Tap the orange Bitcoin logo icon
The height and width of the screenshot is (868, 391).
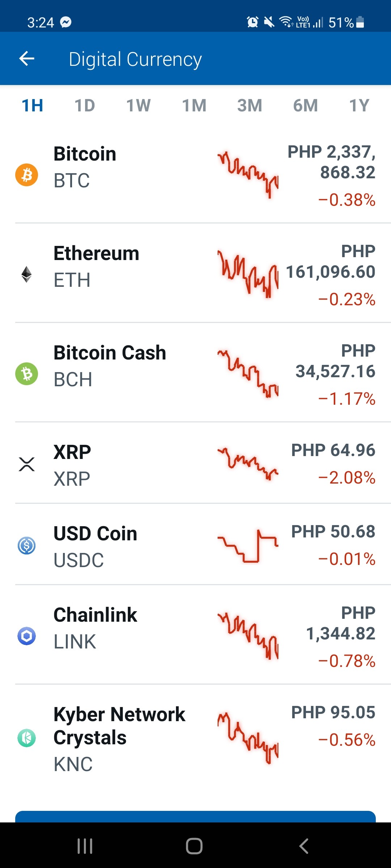coord(26,175)
